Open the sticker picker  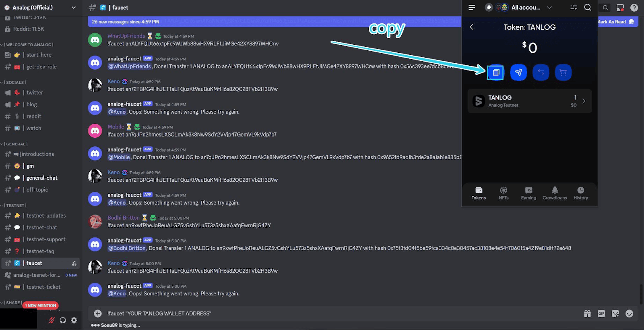pyautogui.click(x=615, y=313)
